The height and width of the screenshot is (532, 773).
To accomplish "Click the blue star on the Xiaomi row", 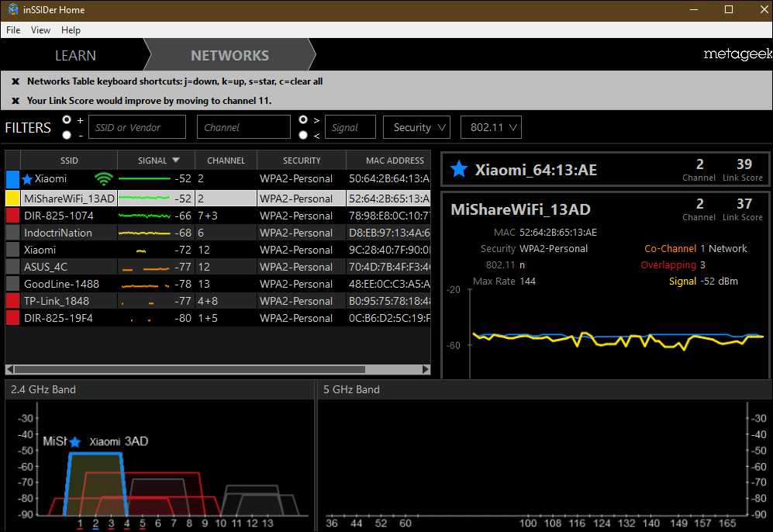I will pyautogui.click(x=28, y=179).
